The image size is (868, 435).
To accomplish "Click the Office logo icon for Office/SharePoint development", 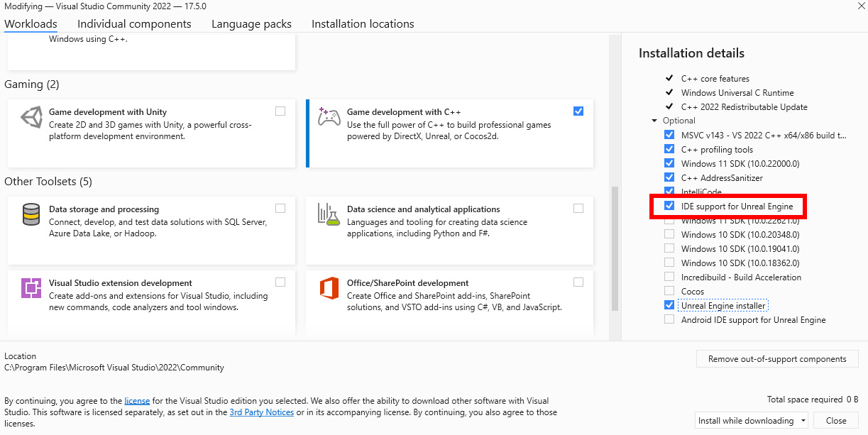I will [329, 287].
